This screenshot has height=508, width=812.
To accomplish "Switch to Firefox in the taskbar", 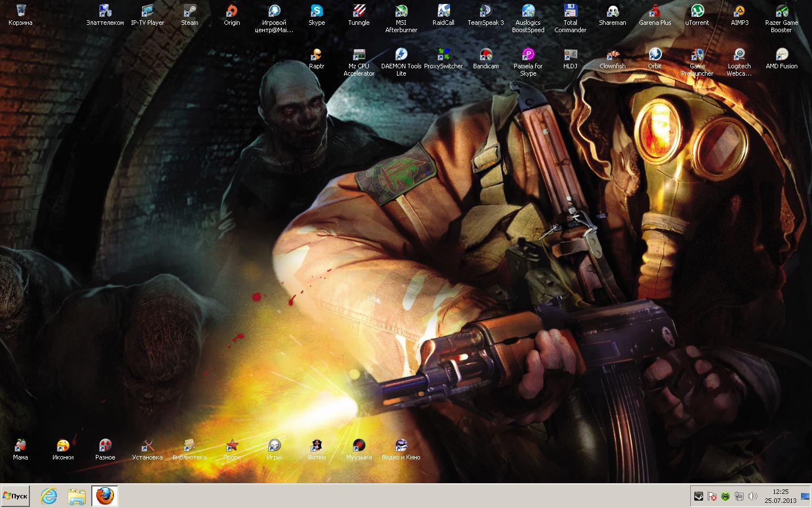I will (105, 496).
